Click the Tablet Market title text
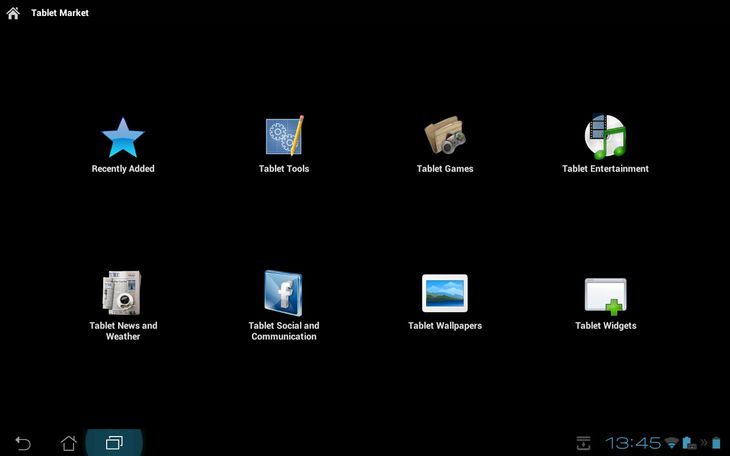The width and height of the screenshot is (730, 456). [x=60, y=13]
